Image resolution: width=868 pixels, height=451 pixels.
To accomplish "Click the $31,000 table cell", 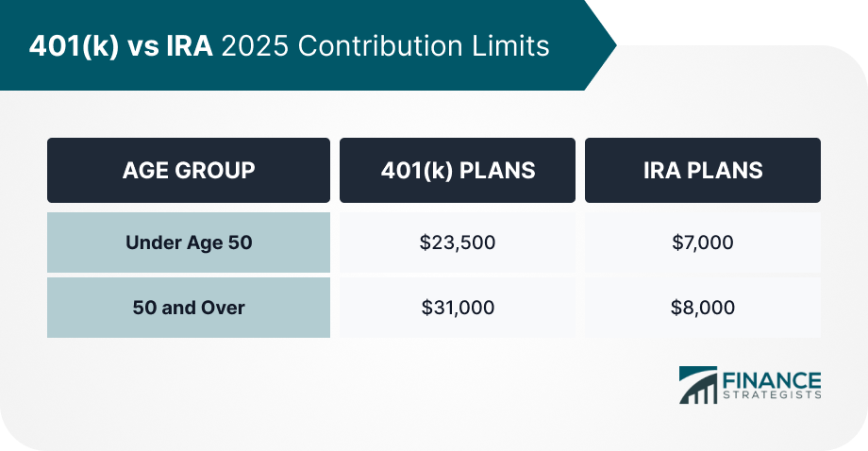I will pyautogui.click(x=458, y=308).
